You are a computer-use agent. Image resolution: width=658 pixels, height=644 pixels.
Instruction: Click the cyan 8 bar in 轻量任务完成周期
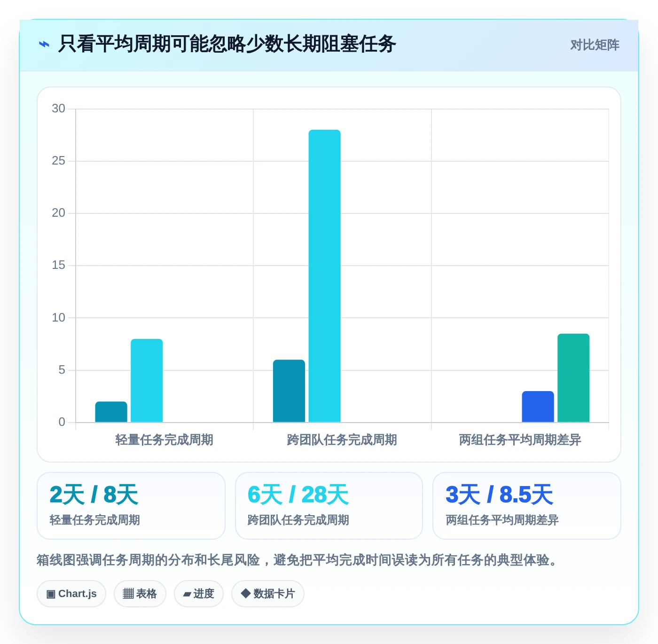[147, 381]
